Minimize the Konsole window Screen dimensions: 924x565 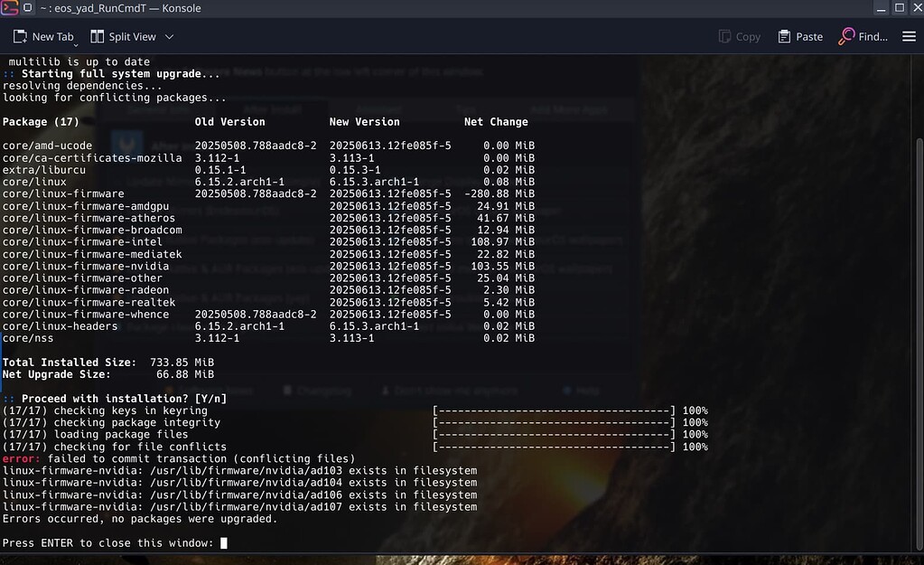coord(880,8)
